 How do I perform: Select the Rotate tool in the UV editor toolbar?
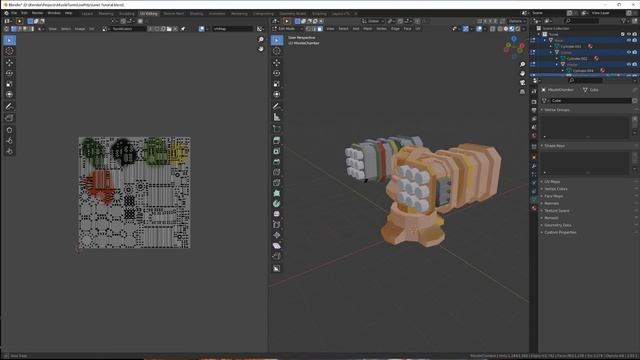click(9, 73)
